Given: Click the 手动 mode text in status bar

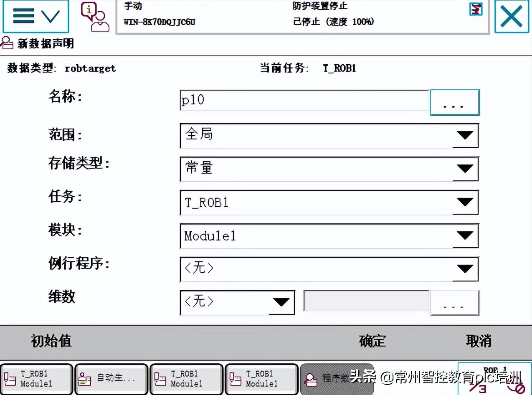Looking at the screenshot, I should [133, 6].
